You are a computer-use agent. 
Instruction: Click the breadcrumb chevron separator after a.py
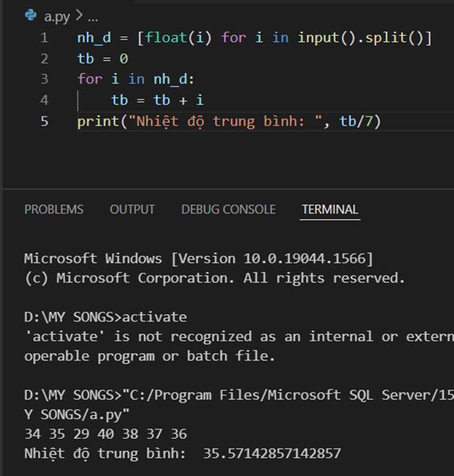coord(78,16)
